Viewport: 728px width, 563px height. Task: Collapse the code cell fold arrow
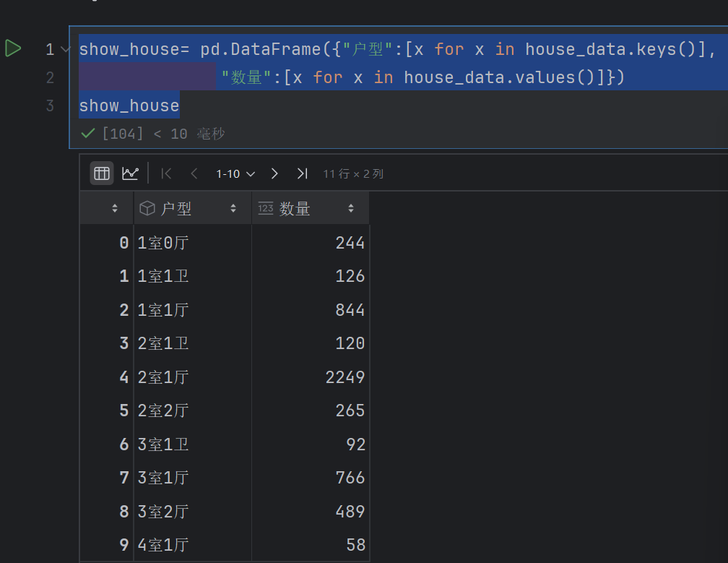tap(65, 48)
